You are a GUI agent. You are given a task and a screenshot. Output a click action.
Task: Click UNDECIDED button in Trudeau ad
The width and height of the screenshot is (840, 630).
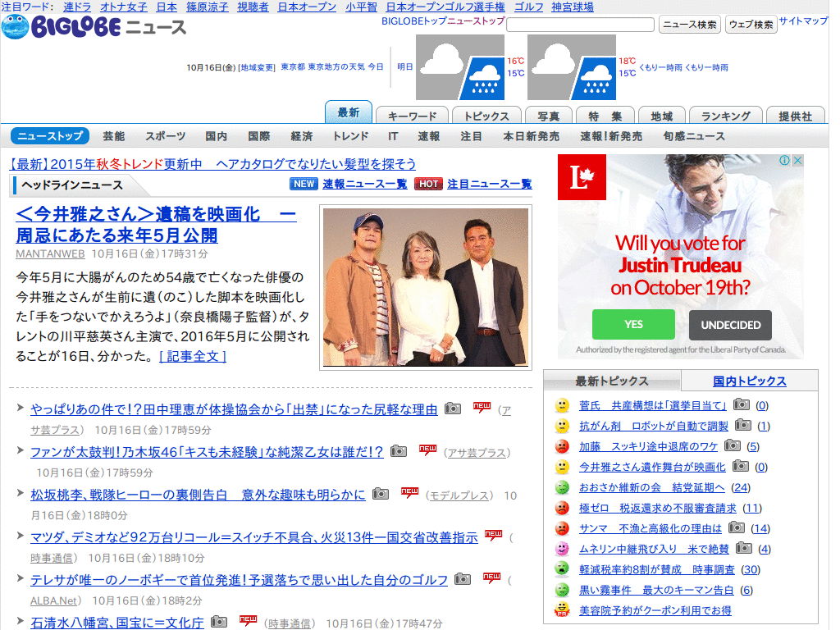click(x=730, y=325)
